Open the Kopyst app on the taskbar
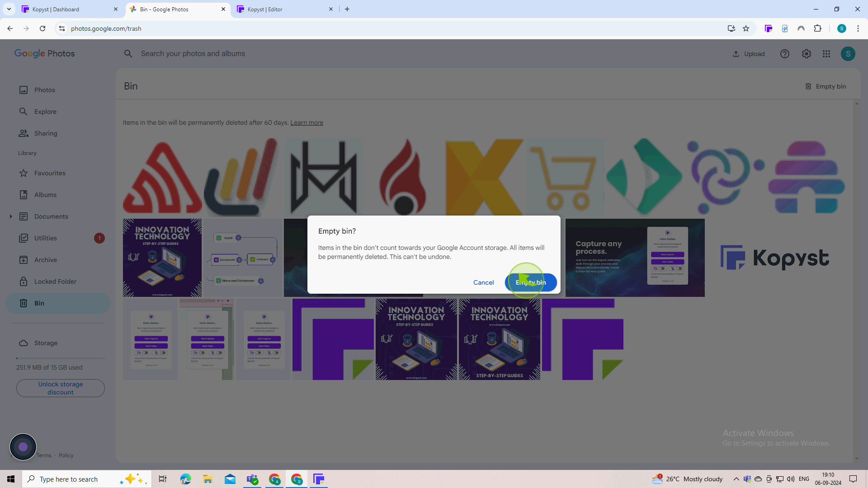Image resolution: width=868 pixels, height=488 pixels. (x=319, y=479)
